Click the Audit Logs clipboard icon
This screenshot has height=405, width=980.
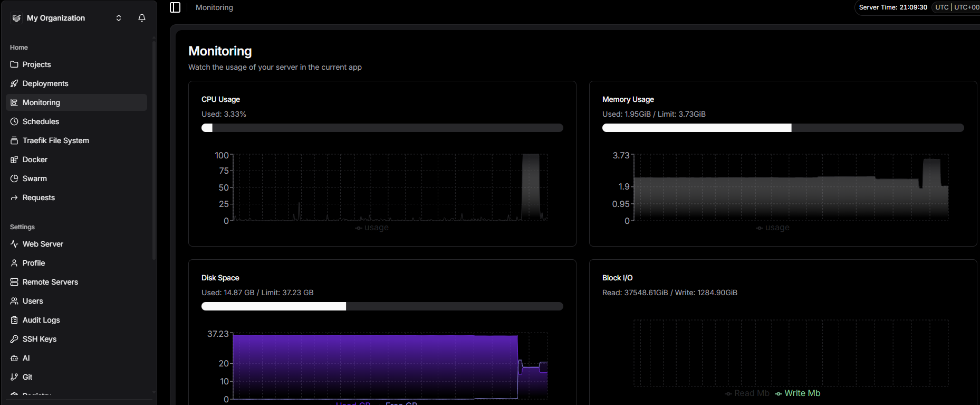point(14,320)
